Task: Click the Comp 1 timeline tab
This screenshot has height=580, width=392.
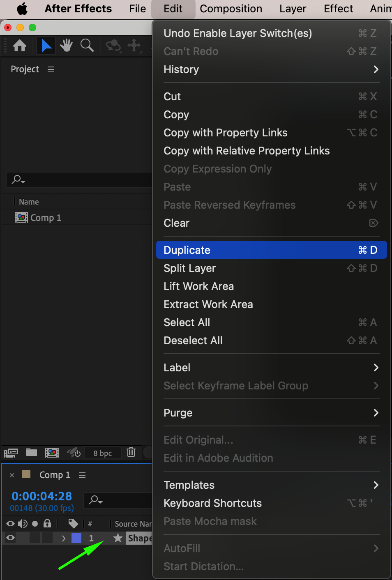Action: coord(55,475)
